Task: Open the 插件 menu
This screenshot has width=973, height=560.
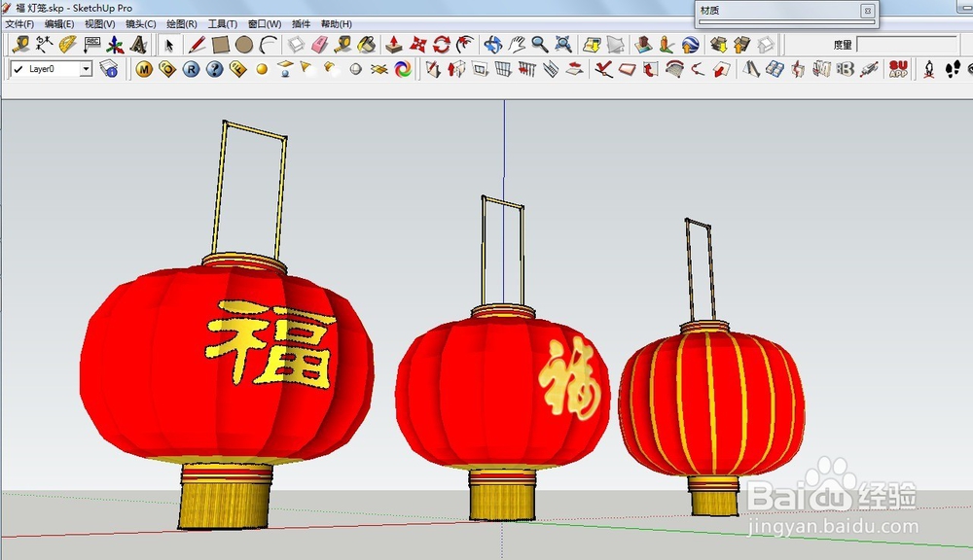Action: point(301,23)
